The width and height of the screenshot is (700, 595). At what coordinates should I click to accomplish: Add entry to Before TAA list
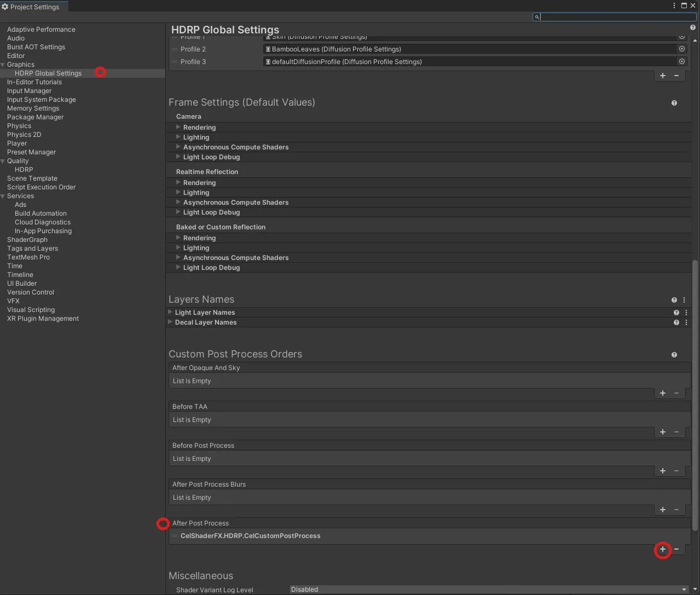pyautogui.click(x=663, y=432)
